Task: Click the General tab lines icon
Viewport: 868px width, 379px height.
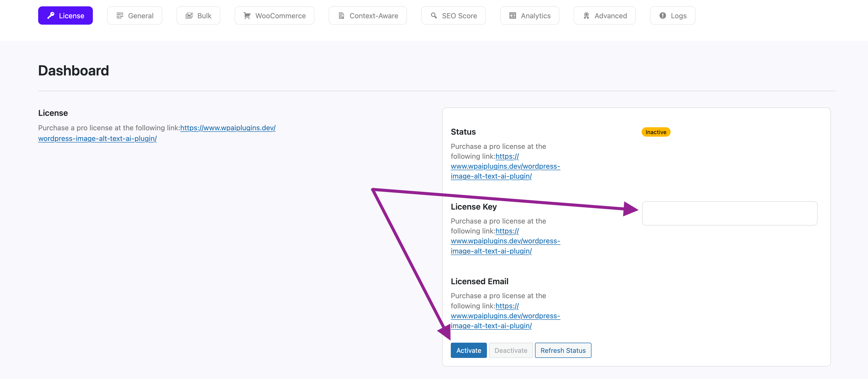Action: click(120, 15)
